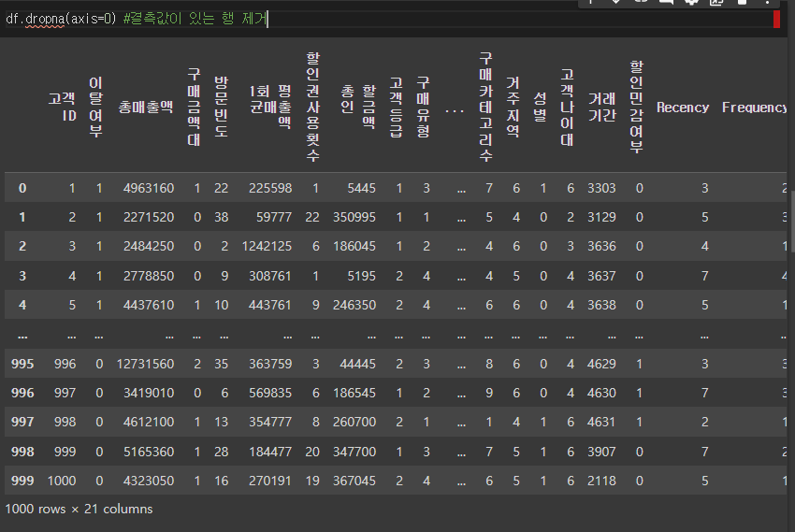Select the 구매유형 column header
795x532 pixels.
424,107
